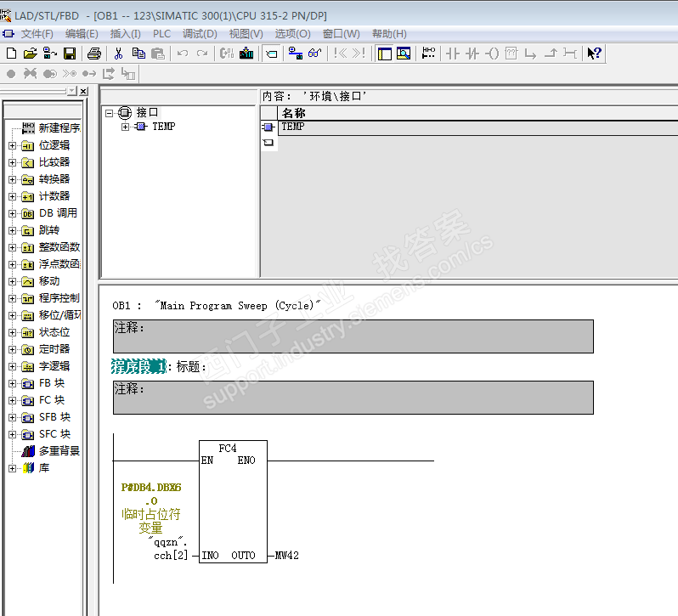
Task: Click the Connection line icon
Action: [570, 54]
